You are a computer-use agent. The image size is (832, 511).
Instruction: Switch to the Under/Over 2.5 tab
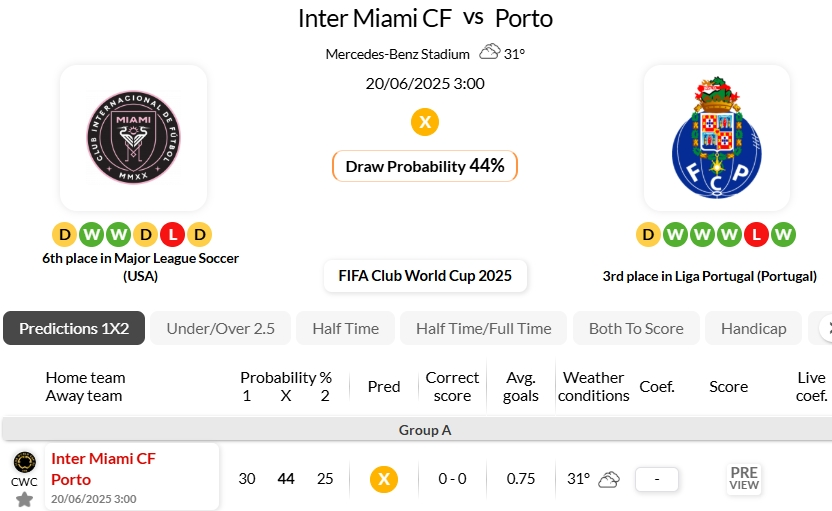point(220,328)
